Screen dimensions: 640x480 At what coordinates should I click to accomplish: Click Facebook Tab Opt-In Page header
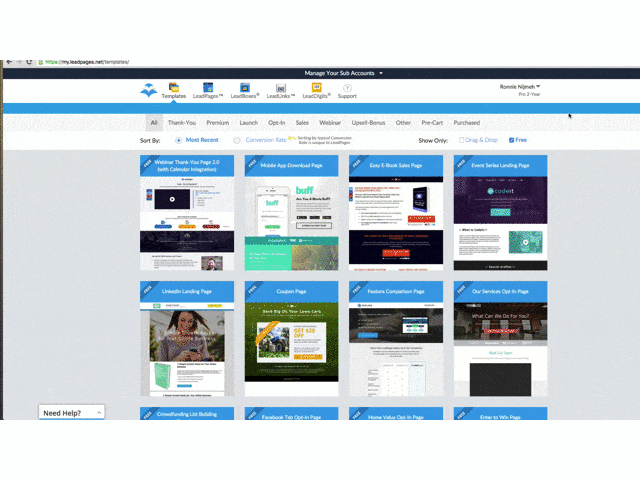(x=291, y=413)
